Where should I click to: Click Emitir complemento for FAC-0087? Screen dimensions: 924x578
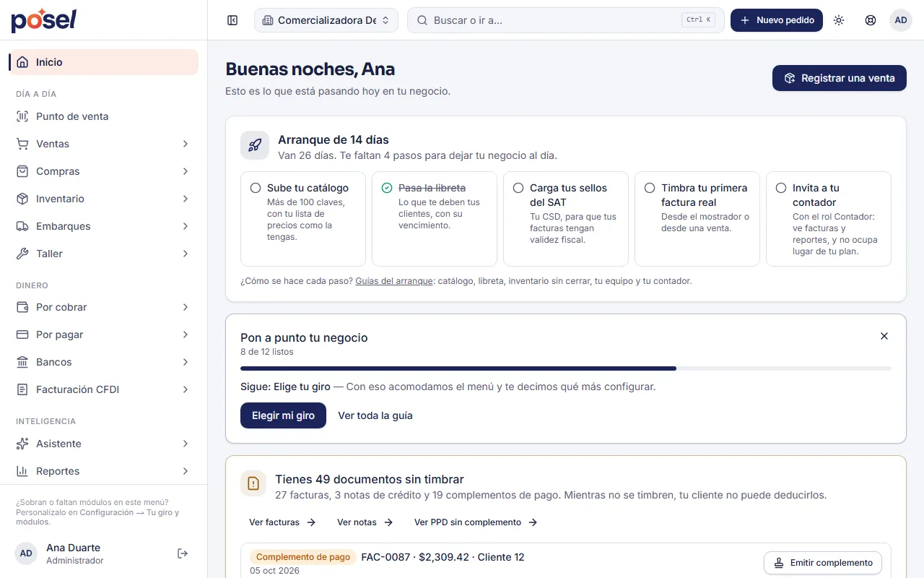click(x=823, y=563)
